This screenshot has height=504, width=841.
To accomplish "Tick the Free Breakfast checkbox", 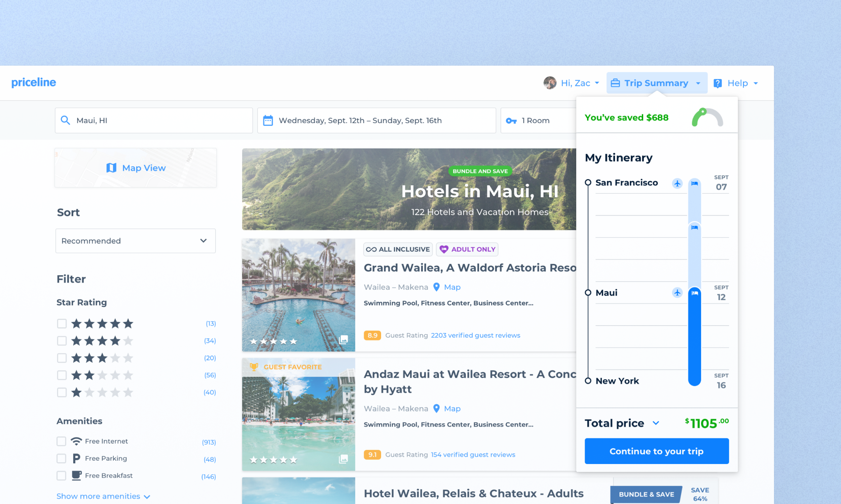I will [x=61, y=475].
